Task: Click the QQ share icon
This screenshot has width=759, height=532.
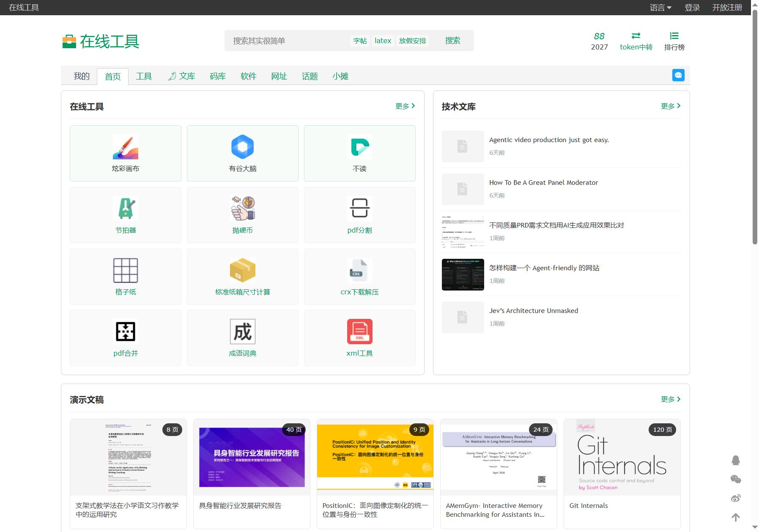Action: click(x=736, y=461)
